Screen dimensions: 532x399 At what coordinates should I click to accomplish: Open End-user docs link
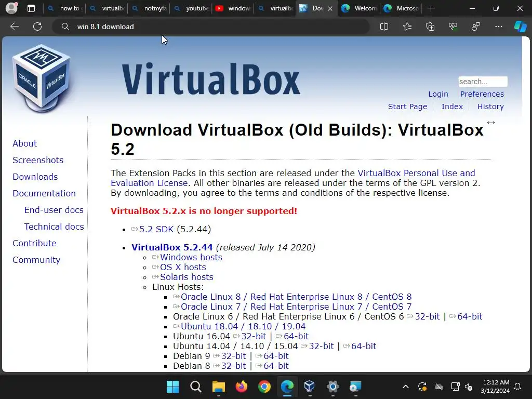coord(54,210)
